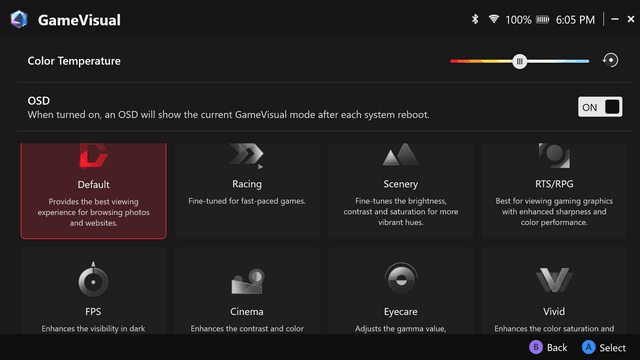Click the Wi-Fi status icon
Viewport: 640px width, 360px height.
[493, 19]
